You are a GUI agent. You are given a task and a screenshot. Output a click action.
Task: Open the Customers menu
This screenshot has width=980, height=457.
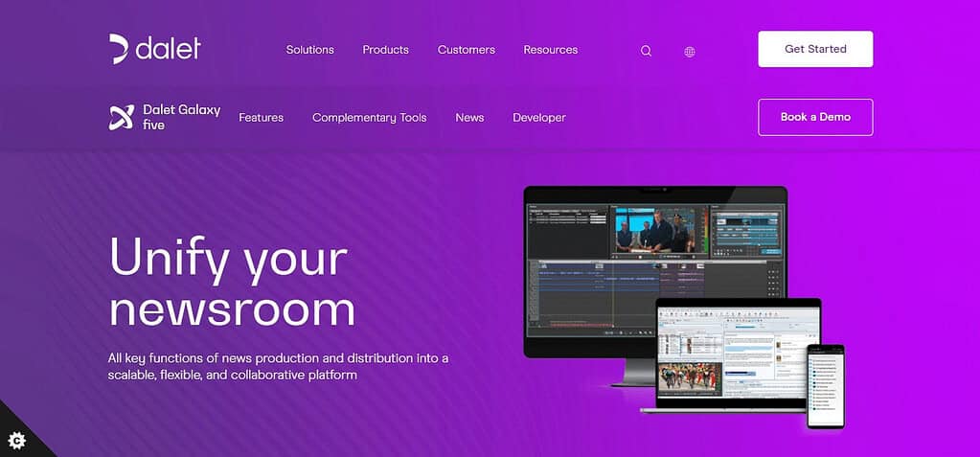coord(467,50)
